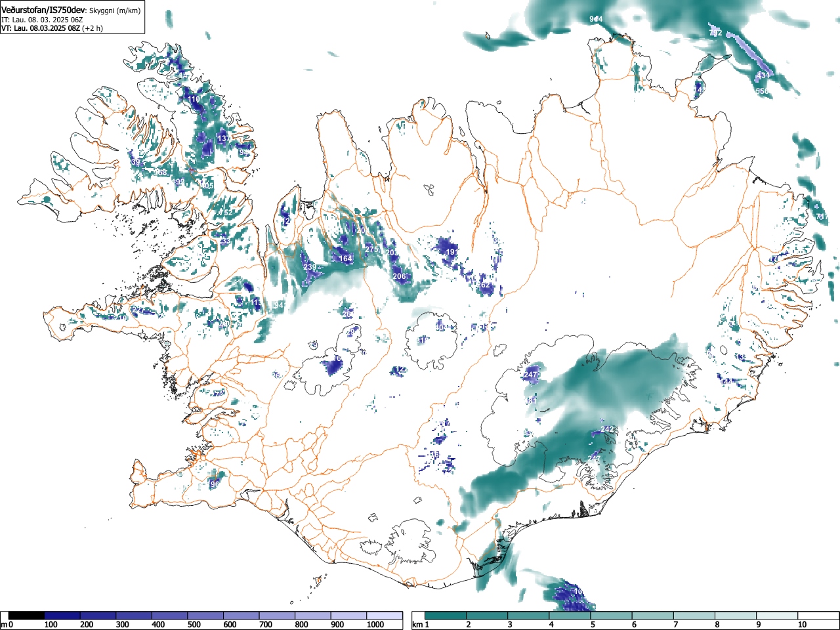840x630 pixels.
Task: Select the VT: Lau. 08.03.2025 08Z line
Action: 41,28
